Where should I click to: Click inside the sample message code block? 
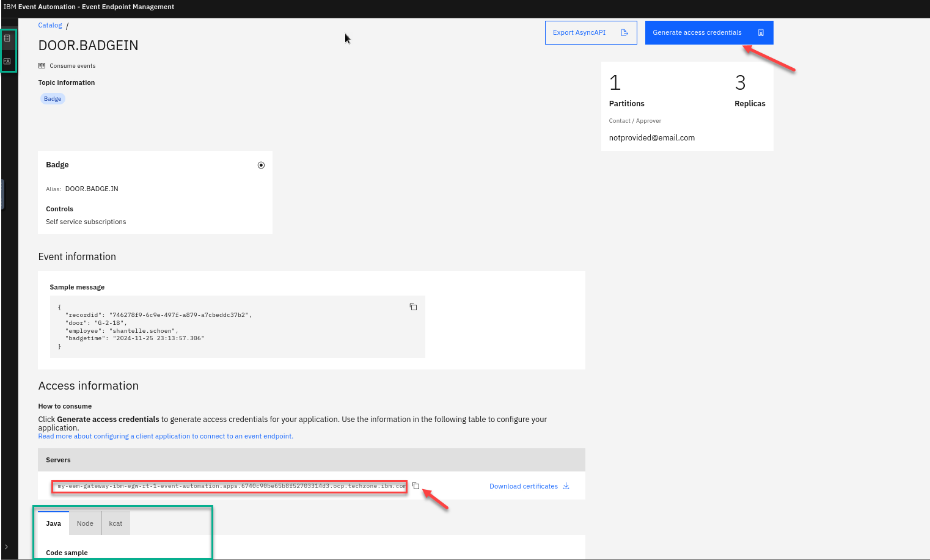[232, 327]
